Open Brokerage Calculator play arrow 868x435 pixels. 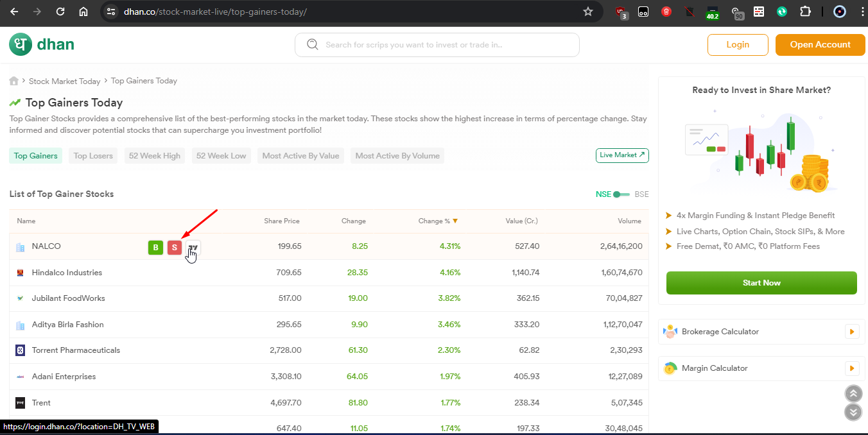pyautogui.click(x=851, y=332)
